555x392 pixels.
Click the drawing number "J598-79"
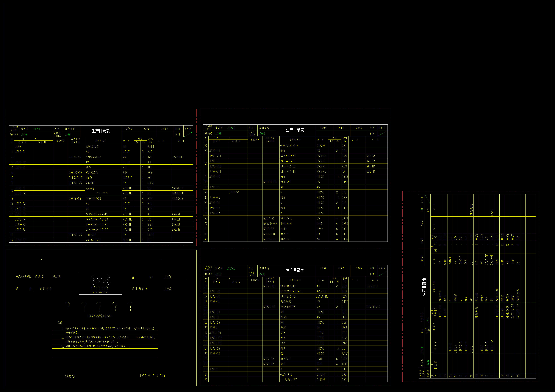tap(215, 296)
